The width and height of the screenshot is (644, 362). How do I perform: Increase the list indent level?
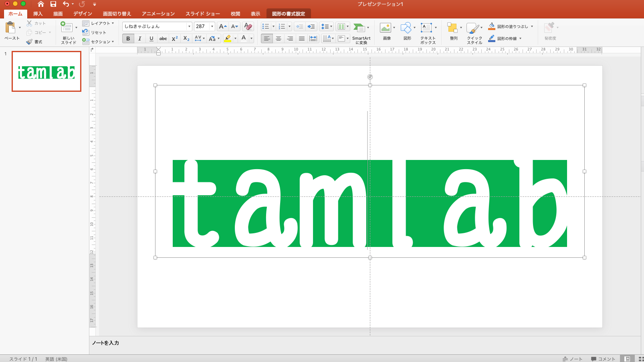pyautogui.click(x=311, y=26)
